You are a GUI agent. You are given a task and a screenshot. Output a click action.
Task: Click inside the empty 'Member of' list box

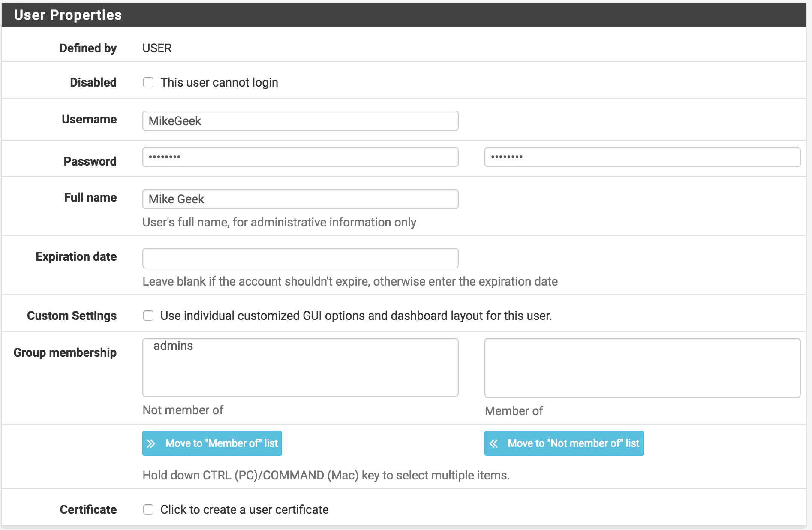click(642, 367)
